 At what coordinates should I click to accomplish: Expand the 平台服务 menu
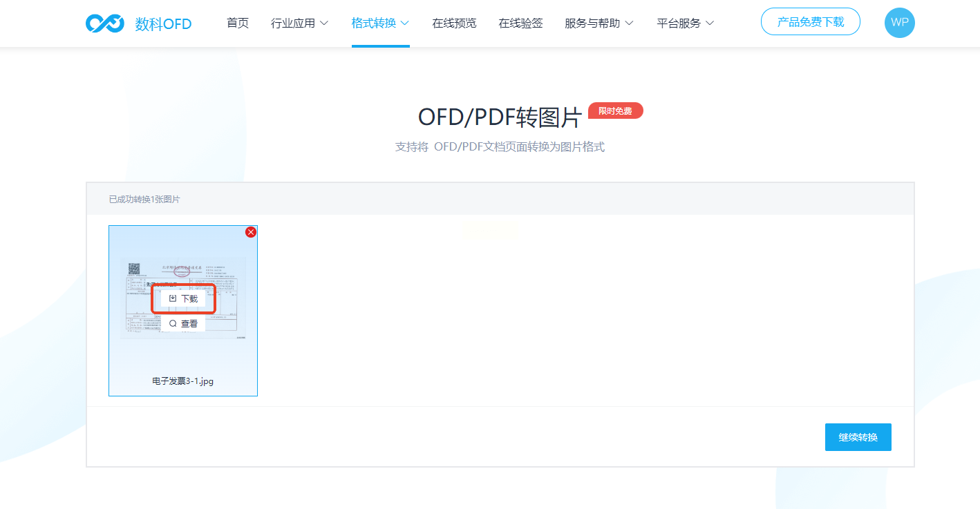[686, 23]
